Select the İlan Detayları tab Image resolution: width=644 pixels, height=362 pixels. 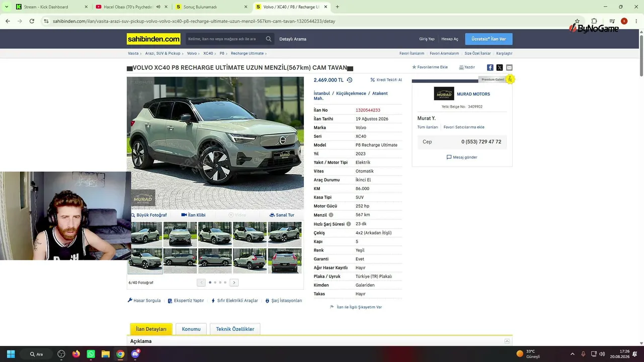click(151, 329)
